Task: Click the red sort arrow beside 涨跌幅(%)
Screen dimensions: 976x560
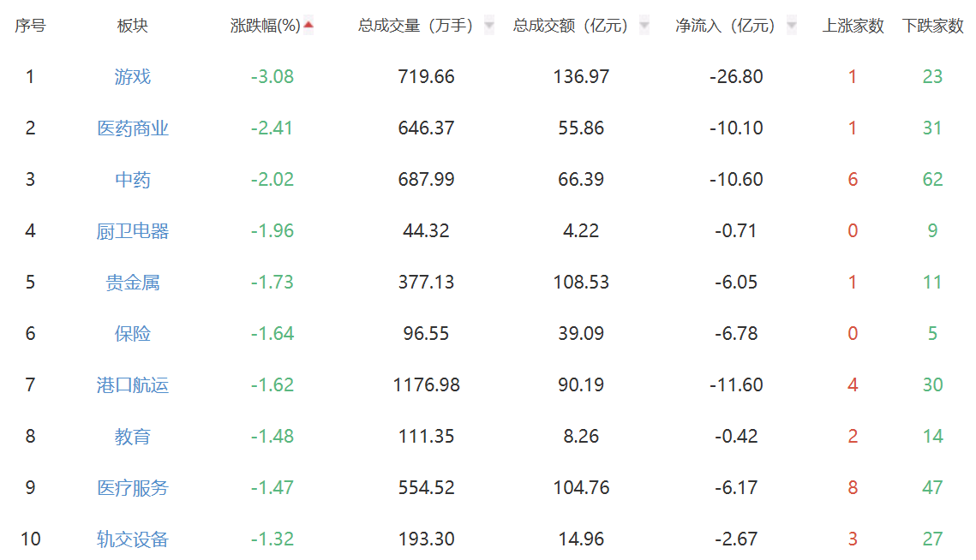Action: click(x=308, y=25)
